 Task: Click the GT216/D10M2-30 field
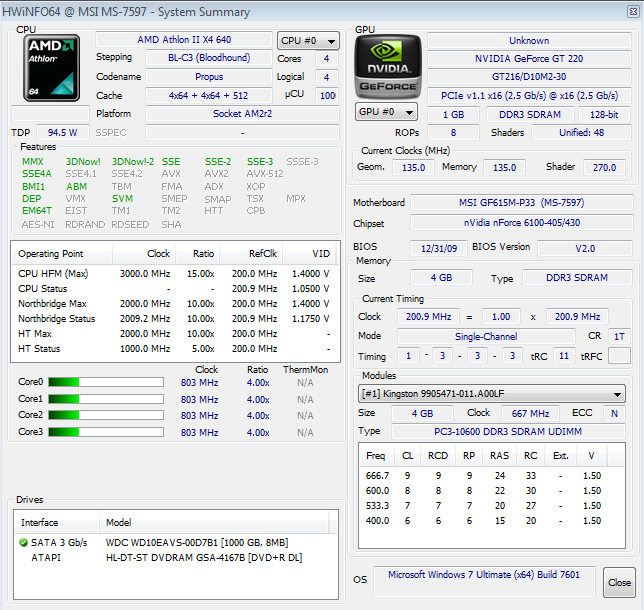(x=529, y=77)
